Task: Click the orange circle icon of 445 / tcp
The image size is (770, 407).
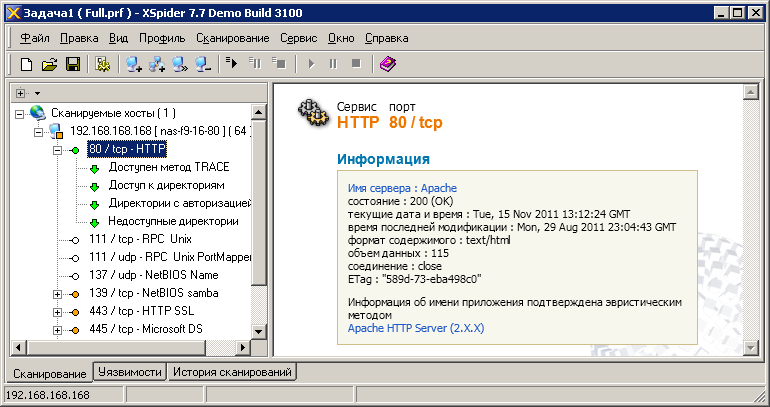Action: pos(75,330)
